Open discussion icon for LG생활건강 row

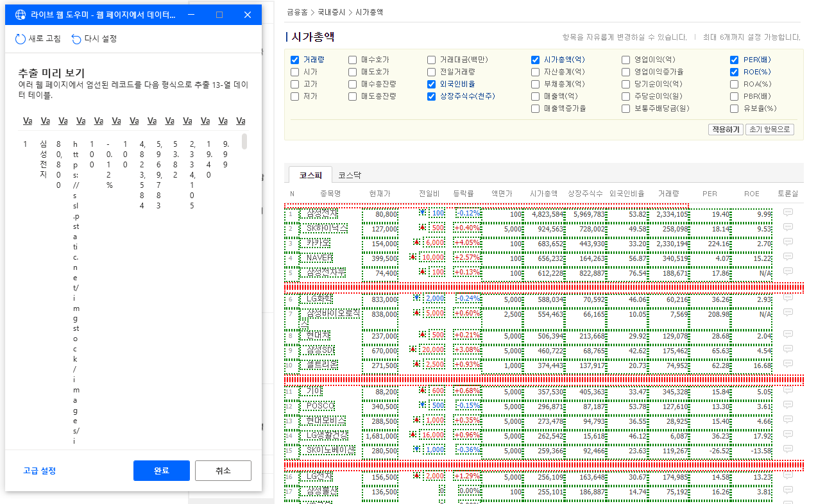788,435
